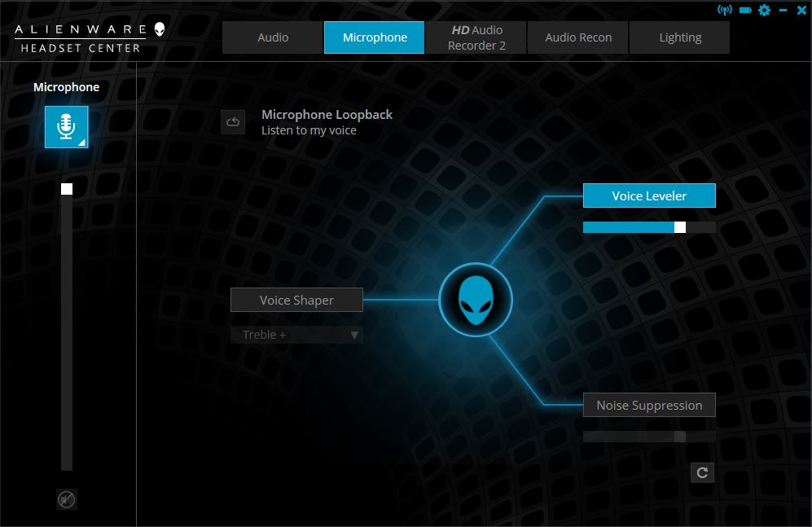Viewport: 812px width, 527px height.
Task: Click the Alienware Headset Center logo
Action: 90,37
